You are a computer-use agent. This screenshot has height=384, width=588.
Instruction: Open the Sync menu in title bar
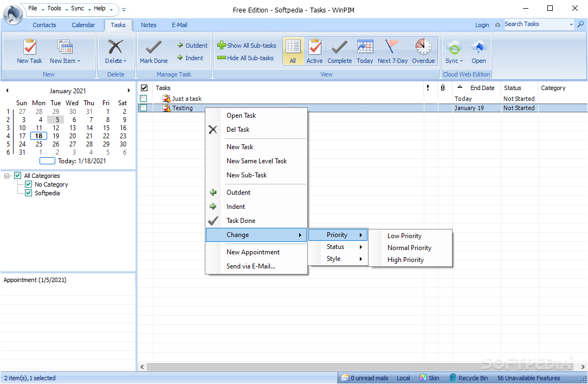click(77, 8)
